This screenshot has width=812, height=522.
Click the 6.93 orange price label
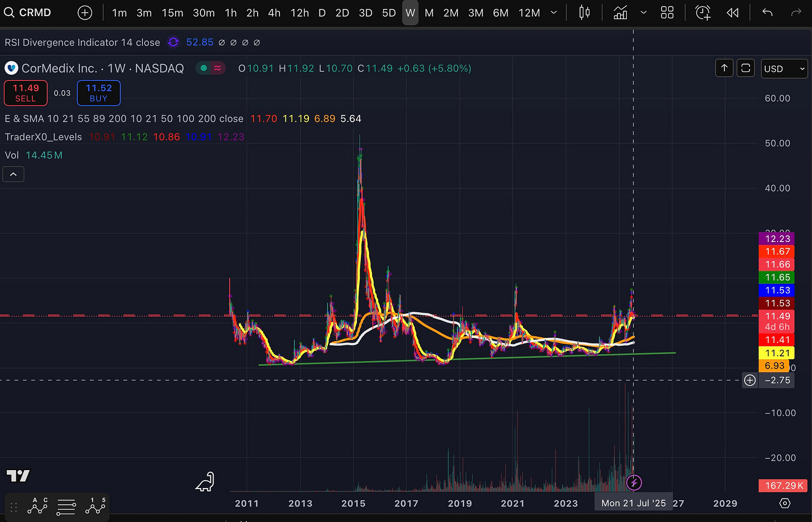(x=774, y=366)
